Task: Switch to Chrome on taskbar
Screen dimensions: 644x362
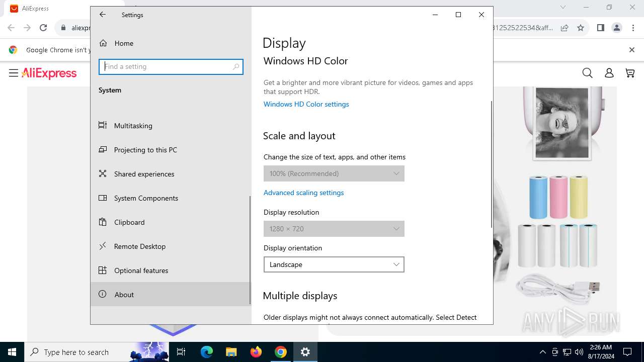Action: click(x=281, y=352)
